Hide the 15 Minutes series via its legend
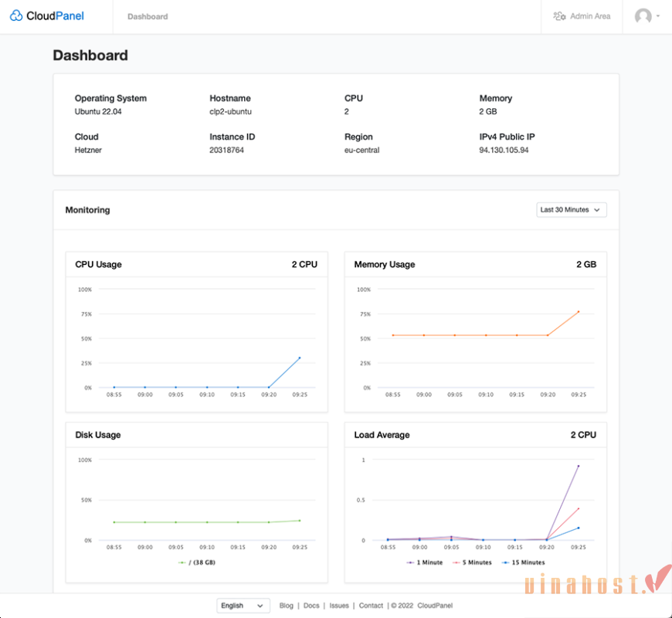672x618 pixels. pos(524,562)
